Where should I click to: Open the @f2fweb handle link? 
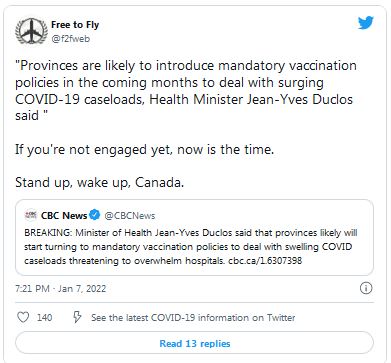pos(70,39)
